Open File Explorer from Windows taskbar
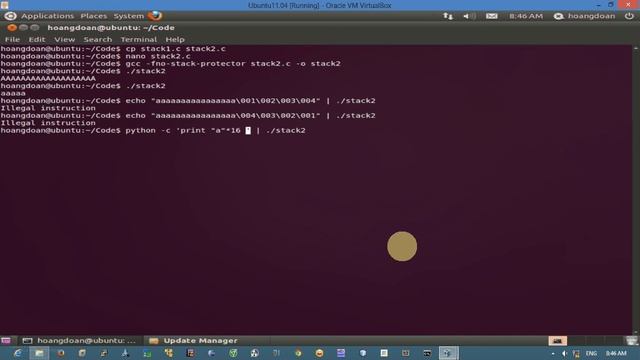640x360 pixels. point(39,353)
